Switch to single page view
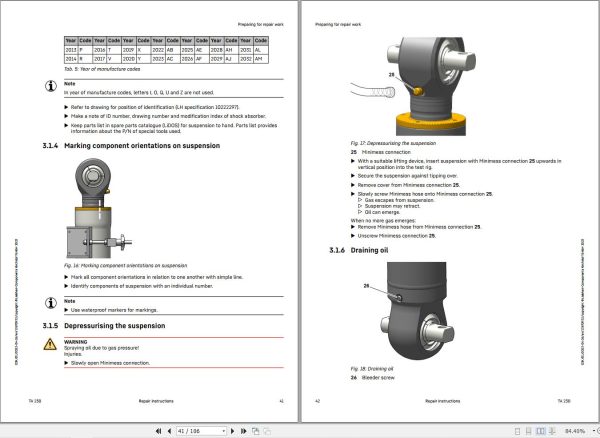Viewport: 600px width, 438px height. point(517,431)
